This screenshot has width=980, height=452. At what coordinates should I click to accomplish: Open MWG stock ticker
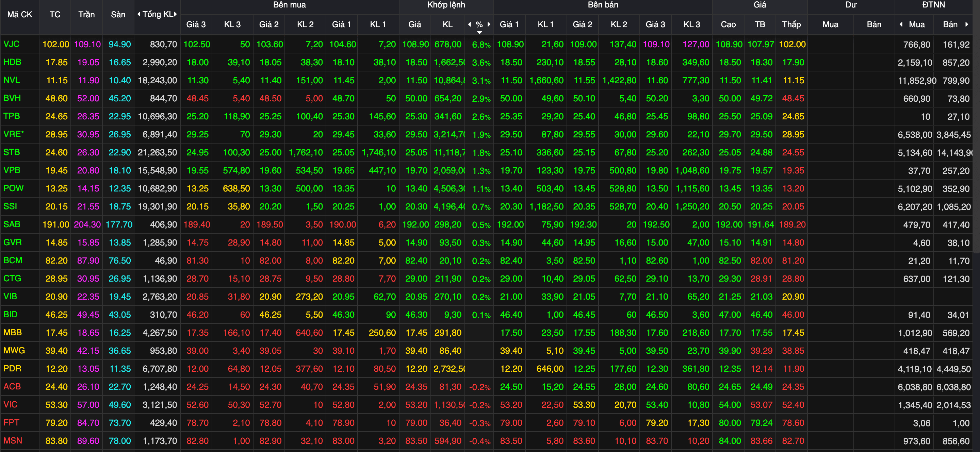point(14,351)
